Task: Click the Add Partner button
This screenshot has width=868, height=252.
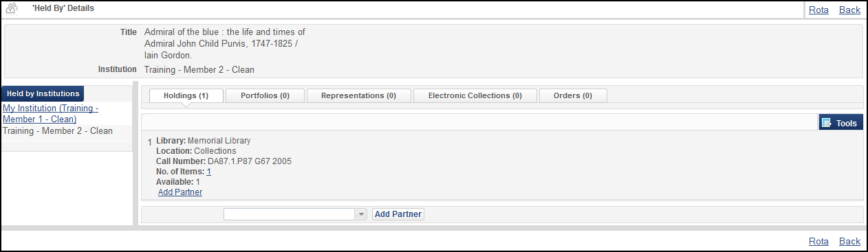Action: [398, 214]
